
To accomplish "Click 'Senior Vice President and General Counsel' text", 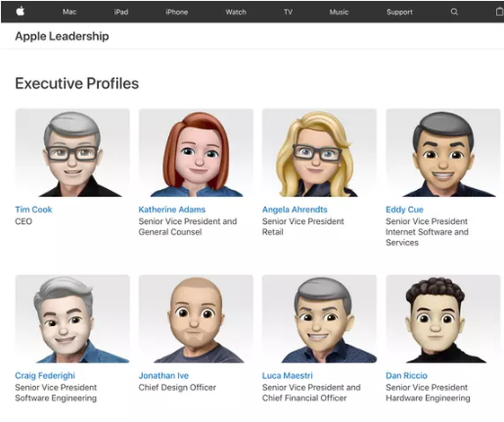I will (188, 227).
